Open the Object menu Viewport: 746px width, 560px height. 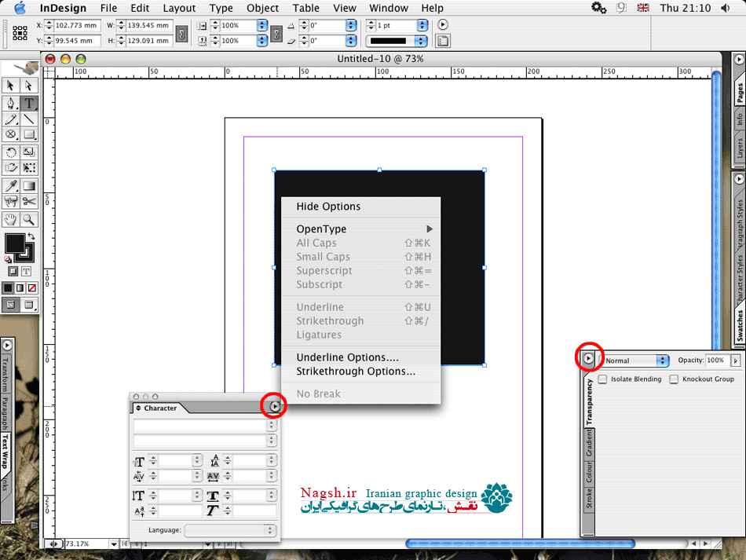262,8
